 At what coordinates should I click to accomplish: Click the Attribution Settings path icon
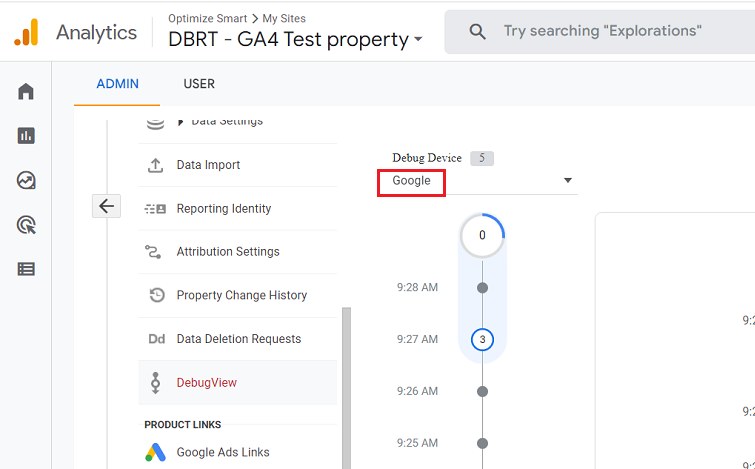(x=153, y=252)
